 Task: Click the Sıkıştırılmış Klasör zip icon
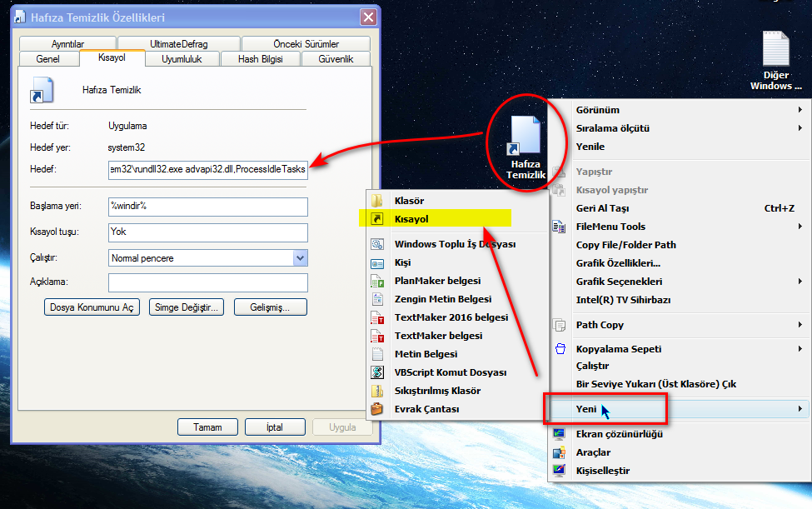tap(377, 391)
